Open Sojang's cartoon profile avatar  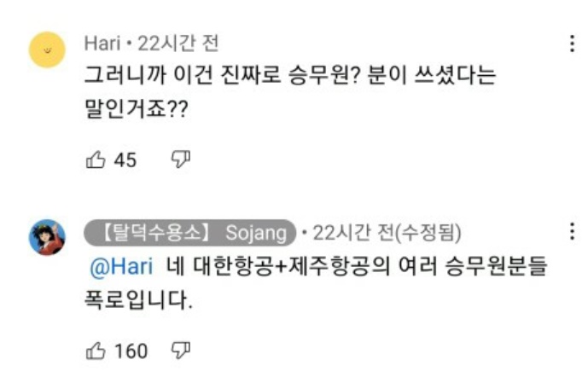(47, 237)
